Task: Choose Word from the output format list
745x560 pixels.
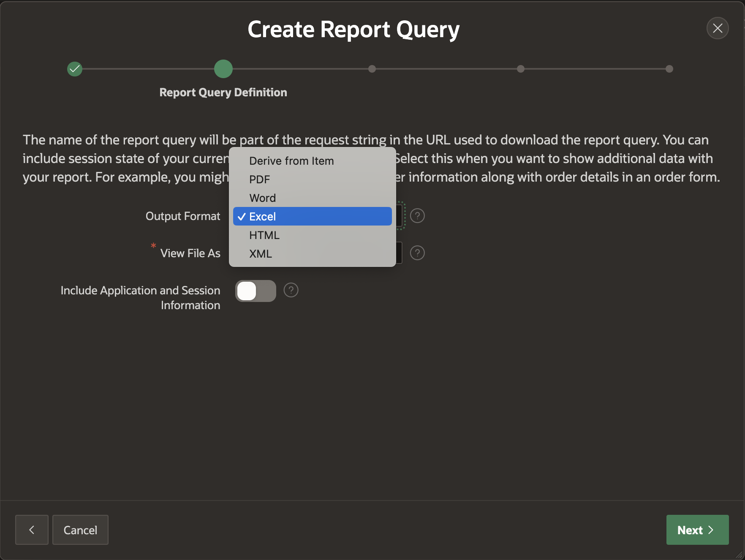Action: pyautogui.click(x=262, y=198)
